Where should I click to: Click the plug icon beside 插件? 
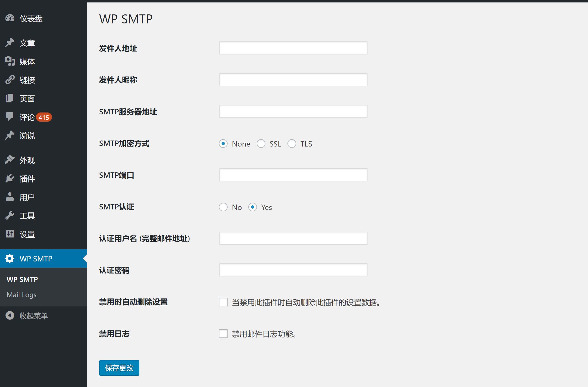(10, 178)
